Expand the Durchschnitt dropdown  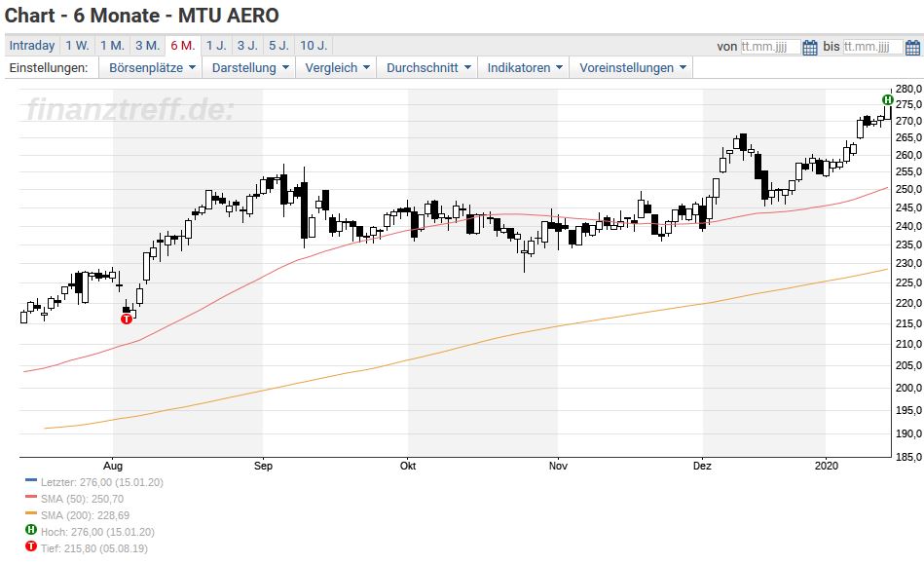(428, 68)
